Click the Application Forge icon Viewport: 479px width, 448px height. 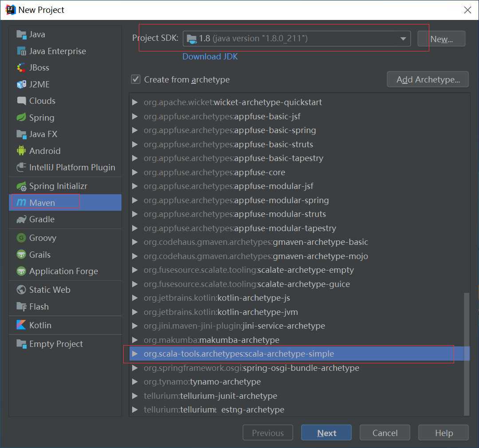21,271
